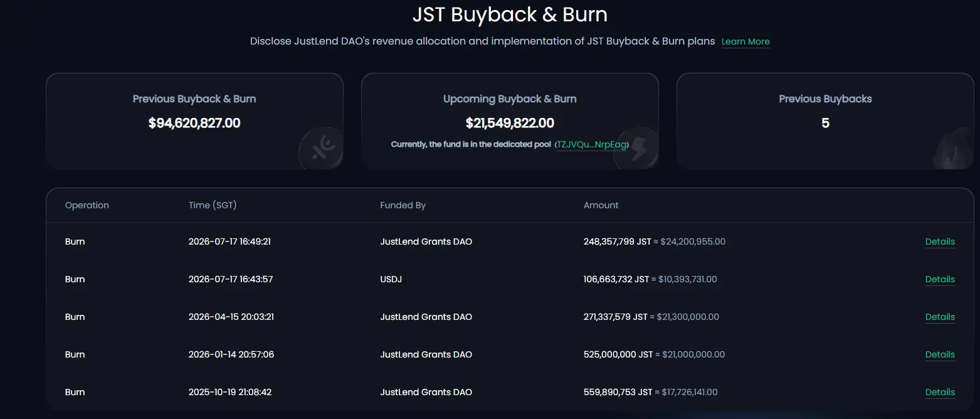Click the amount 559,890,753 JST ≈ $17,726,141.00

point(651,392)
